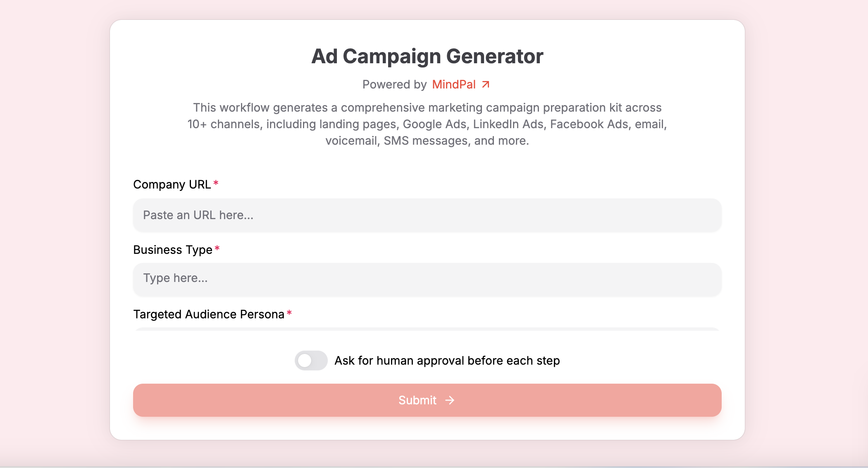Click the red asterisk beside Company URL
This screenshot has height=468, width=868.
point(216,183)
